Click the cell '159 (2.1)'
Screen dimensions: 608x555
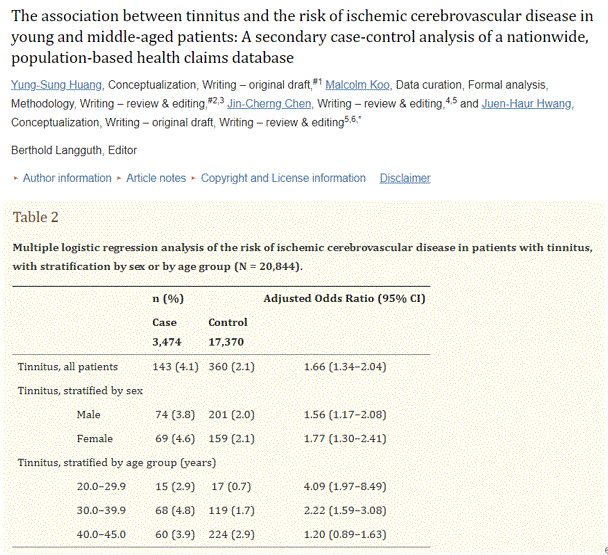(231, 439)
